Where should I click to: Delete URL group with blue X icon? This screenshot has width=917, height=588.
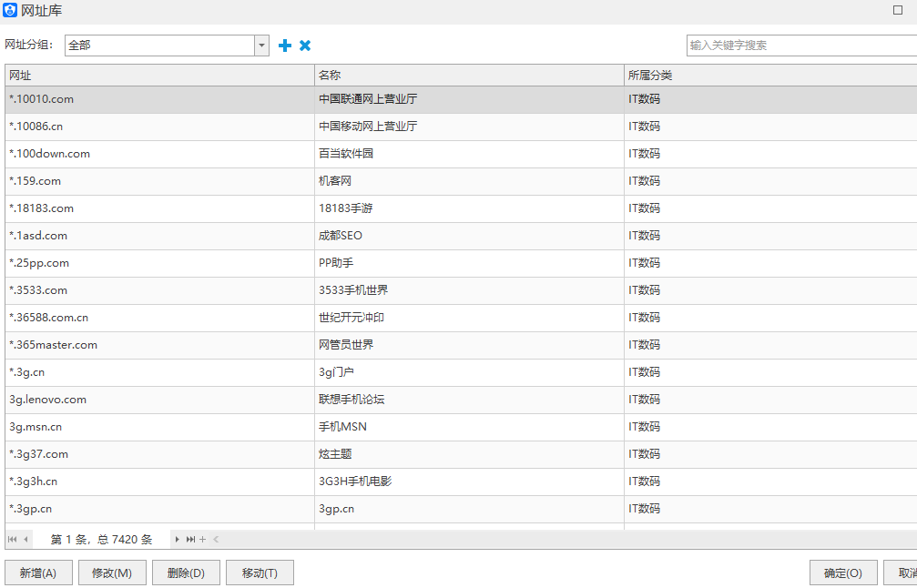tap(305, 46)
